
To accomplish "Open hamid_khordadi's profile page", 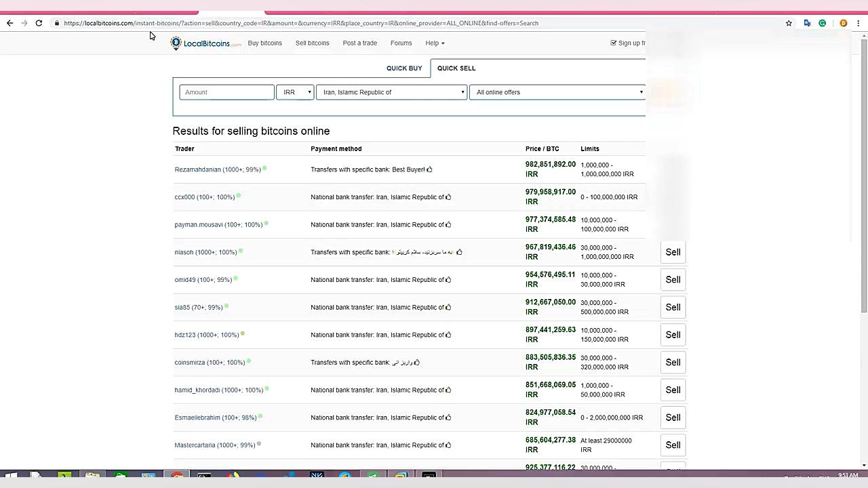I will pos(219,390).
